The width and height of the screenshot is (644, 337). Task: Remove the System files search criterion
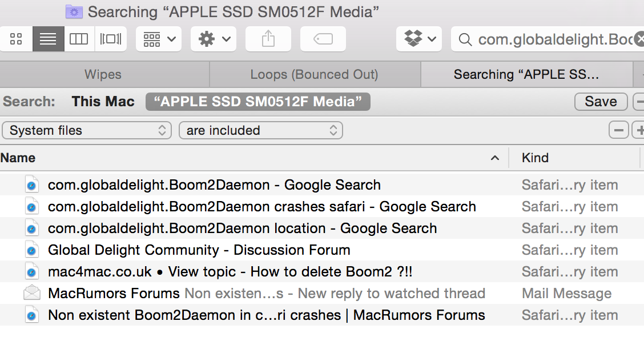[618, 130]
